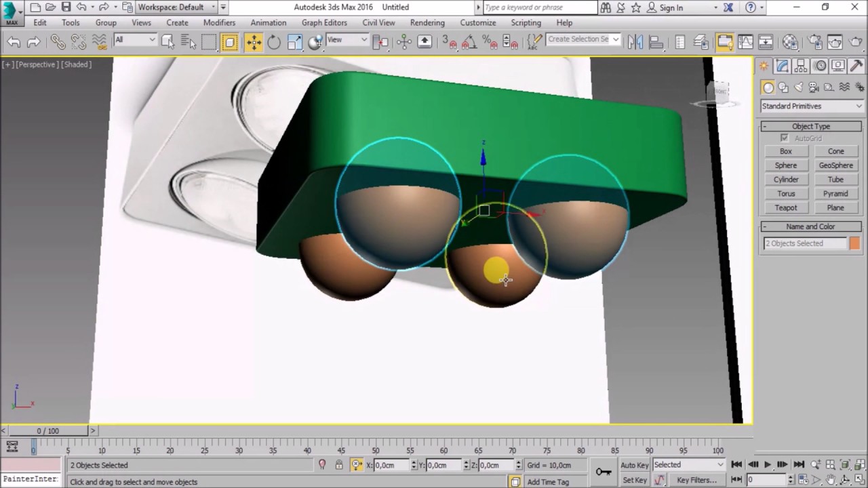Open the Motion panel tab
Viewport: 868px width, 488px height.
pyautogui.click(x=820, y=66)
